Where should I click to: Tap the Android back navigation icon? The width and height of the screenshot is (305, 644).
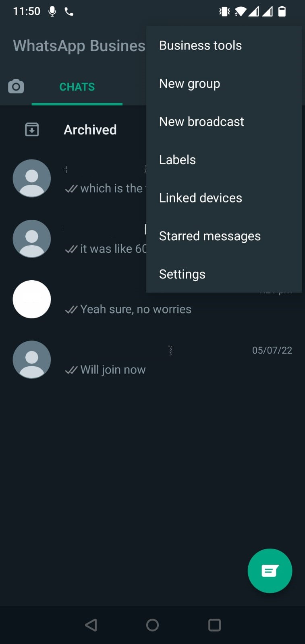(91, 625)
